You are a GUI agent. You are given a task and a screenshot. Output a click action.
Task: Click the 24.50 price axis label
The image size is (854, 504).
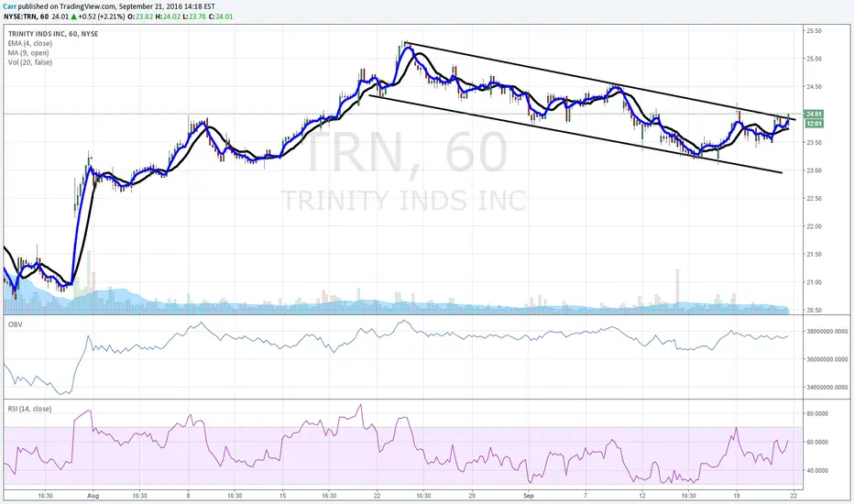[814, 87]
